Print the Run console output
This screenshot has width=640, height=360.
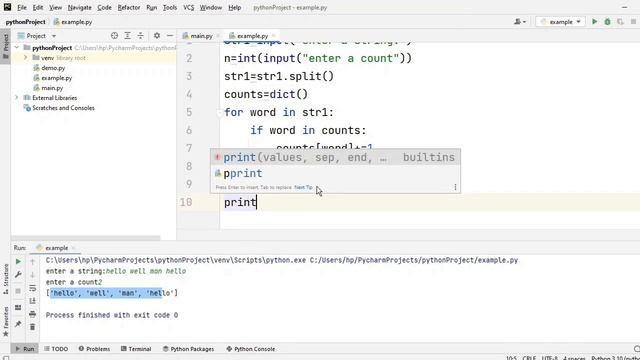point(33,314)
